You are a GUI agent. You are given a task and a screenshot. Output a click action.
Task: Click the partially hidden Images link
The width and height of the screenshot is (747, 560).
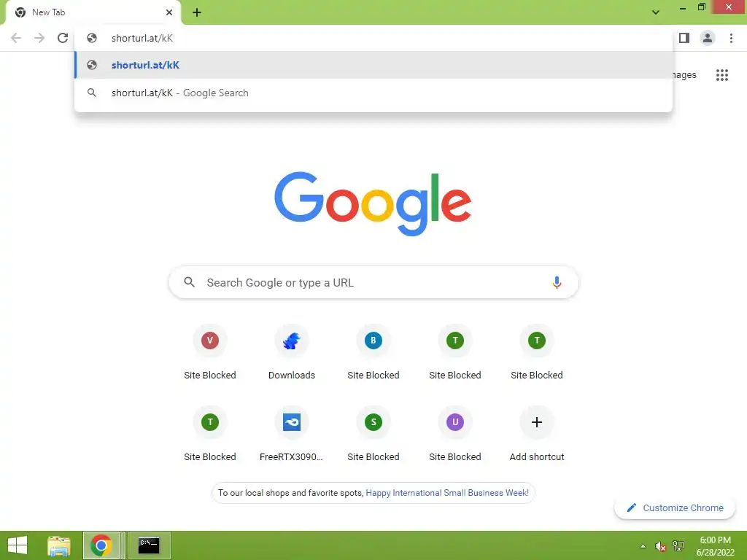tap(684, 75)
